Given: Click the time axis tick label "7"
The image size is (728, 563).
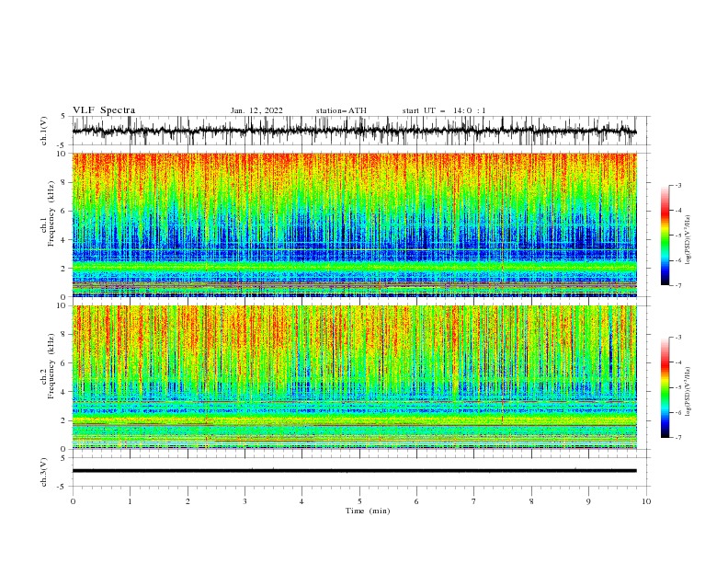Looking at the screenshot, I should click(474, 501).
